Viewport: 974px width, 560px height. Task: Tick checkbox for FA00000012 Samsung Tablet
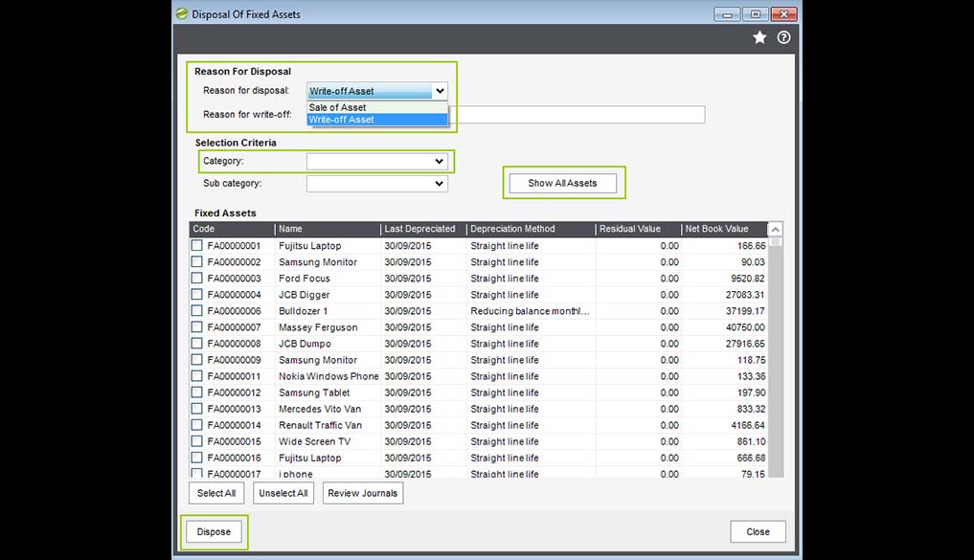point(197,392)
